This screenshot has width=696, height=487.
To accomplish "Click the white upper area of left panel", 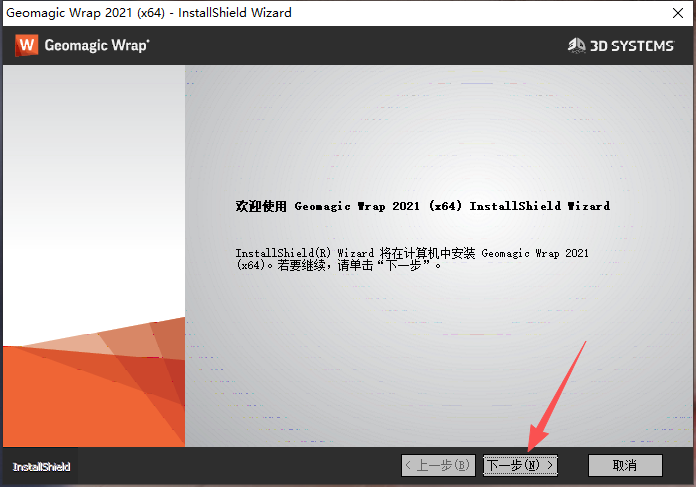I will [x=92, y=180].
